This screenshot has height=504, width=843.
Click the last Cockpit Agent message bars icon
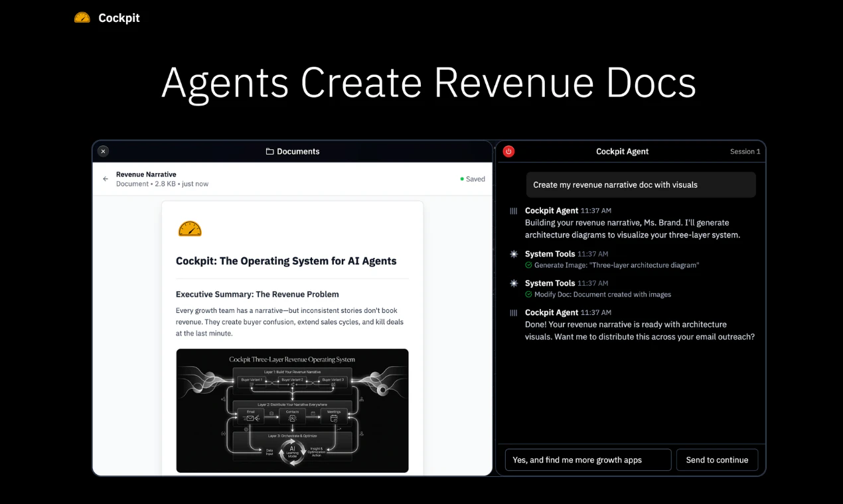pyautogui.click(x=513, y=312)
